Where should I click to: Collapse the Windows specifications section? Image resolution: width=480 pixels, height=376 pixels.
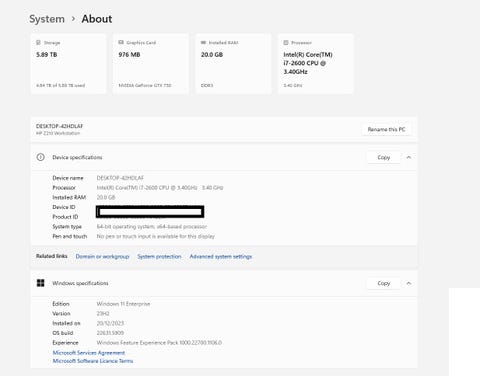click(x=409, y=283)
